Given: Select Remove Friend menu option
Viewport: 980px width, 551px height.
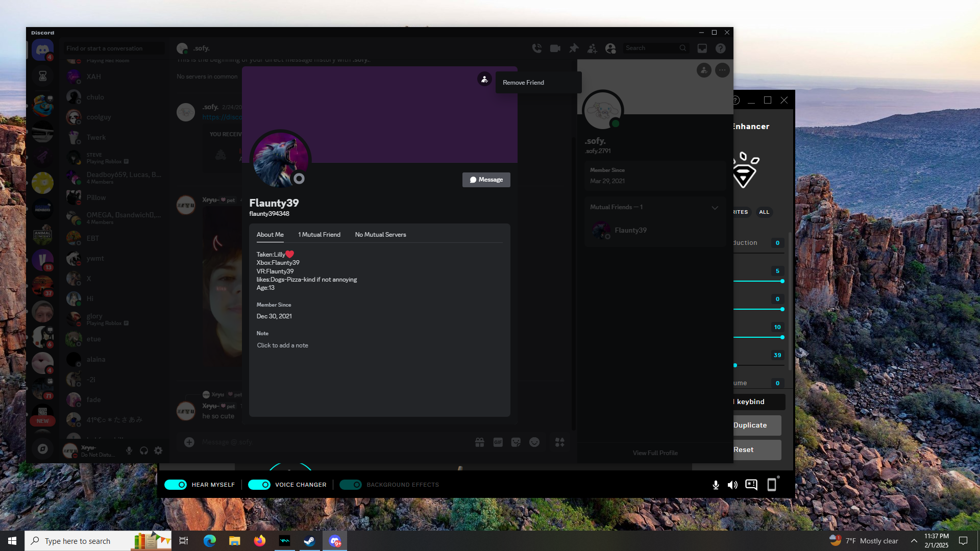Looking at the screenshot, I should click(x=523, y=83).
